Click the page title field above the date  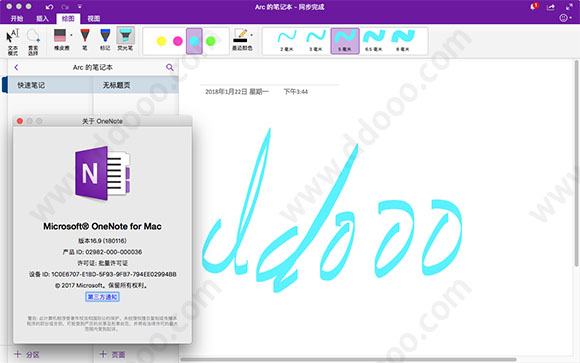[269, 78]
